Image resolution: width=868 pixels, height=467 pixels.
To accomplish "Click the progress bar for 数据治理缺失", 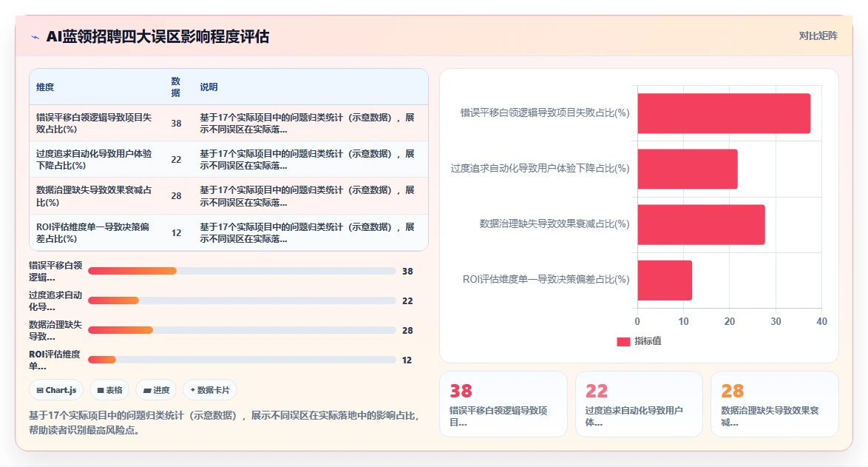I will click(x=242, y=330).
